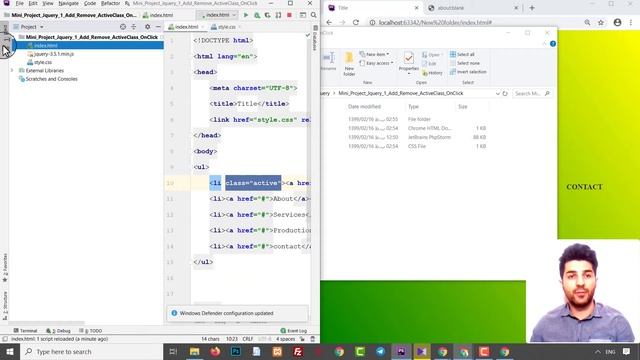
Task: Click CRLF line separator in status bar
Action: (x=248, y=339)
